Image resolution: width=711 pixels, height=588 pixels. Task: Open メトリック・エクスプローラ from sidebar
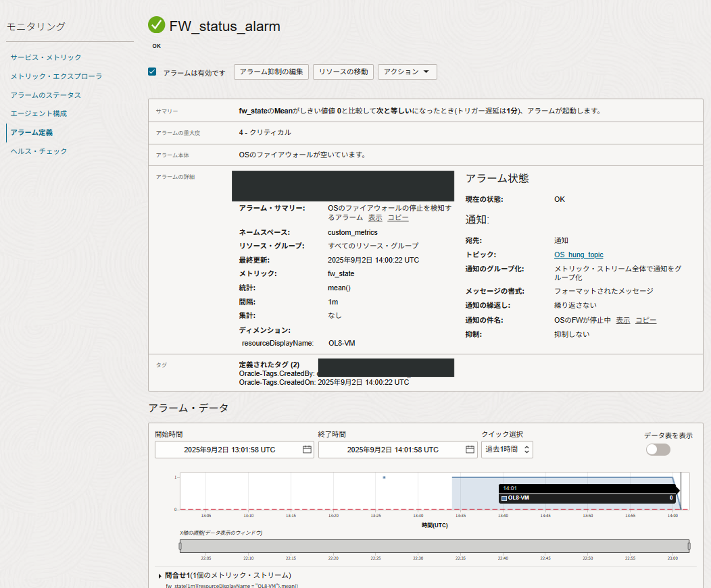point(56,76)
